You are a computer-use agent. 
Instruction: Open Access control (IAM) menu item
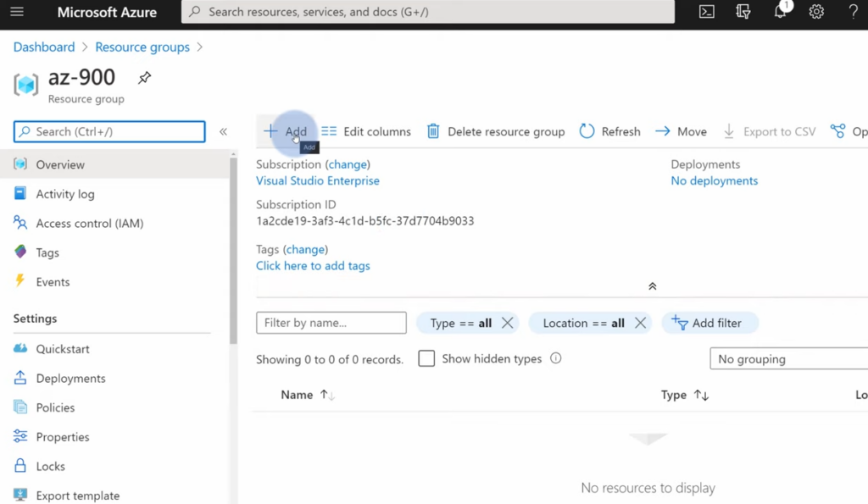click(x=89, y=224)
